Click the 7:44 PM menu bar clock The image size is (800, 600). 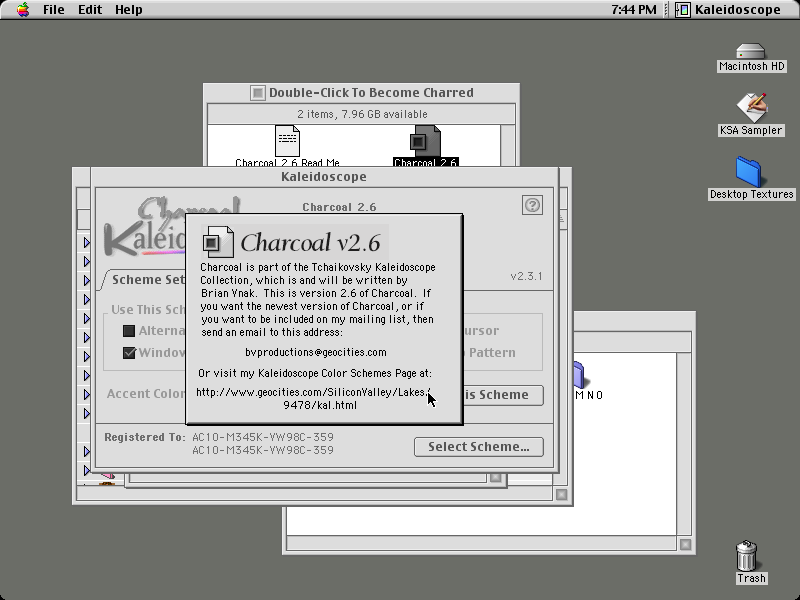(634, 10)
